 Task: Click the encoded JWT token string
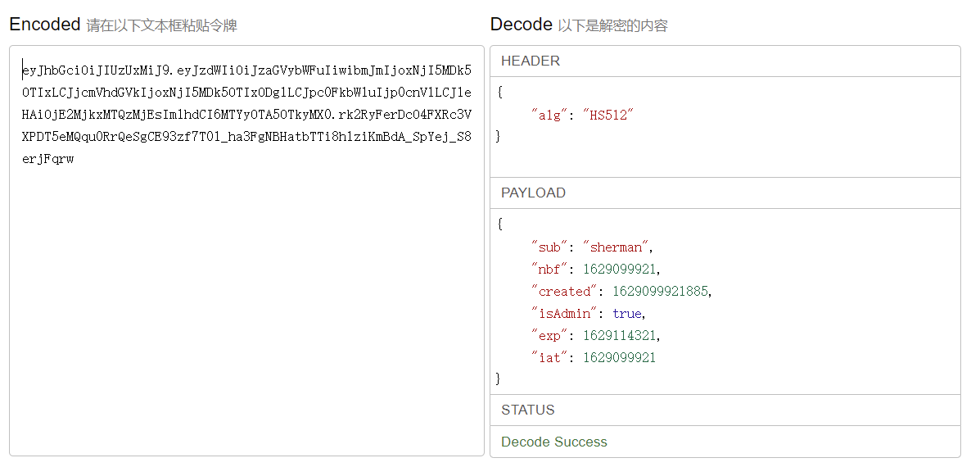pos(246,114)
